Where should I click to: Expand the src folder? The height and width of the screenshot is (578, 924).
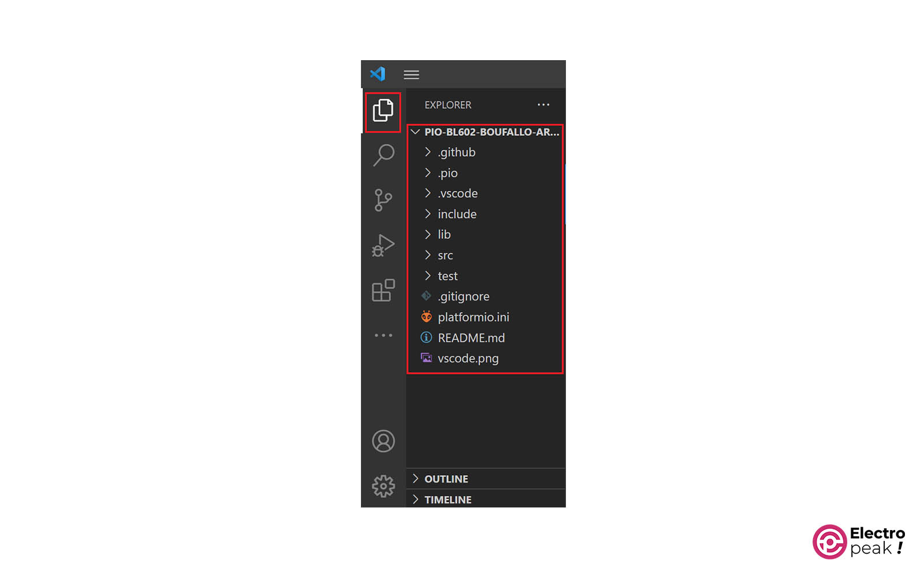[485, 255]
